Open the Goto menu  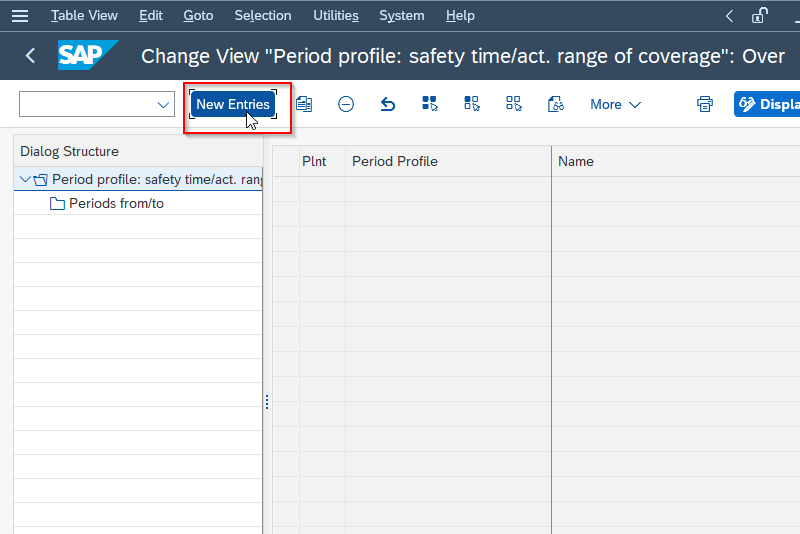pyautogui.click(x=198, y=16)
